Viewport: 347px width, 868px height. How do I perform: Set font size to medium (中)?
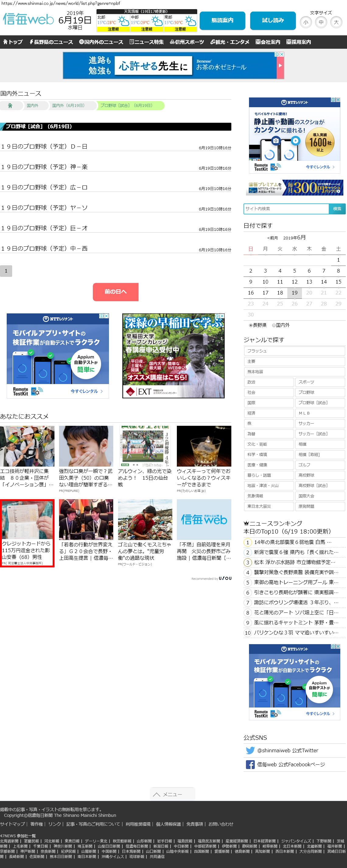click(321, 23)
